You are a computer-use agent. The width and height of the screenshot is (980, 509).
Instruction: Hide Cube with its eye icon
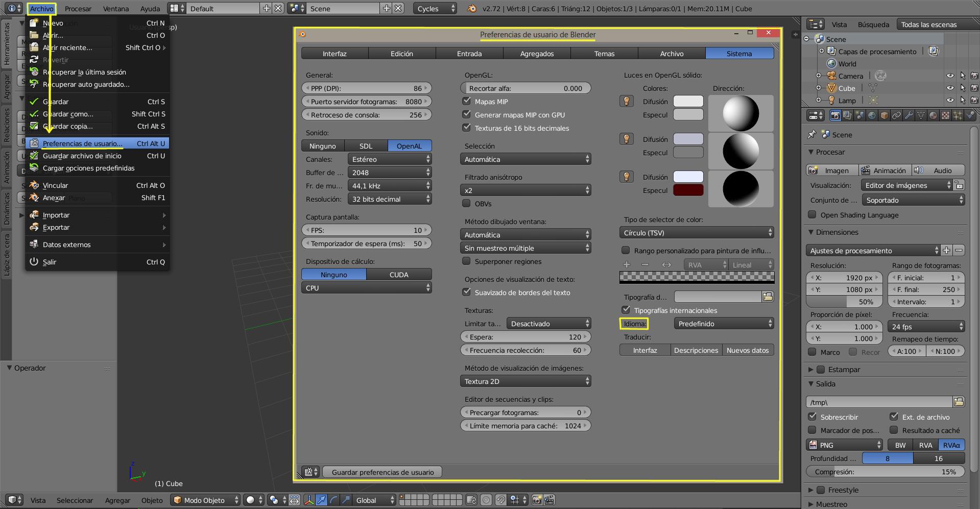(x=950, y=88)
